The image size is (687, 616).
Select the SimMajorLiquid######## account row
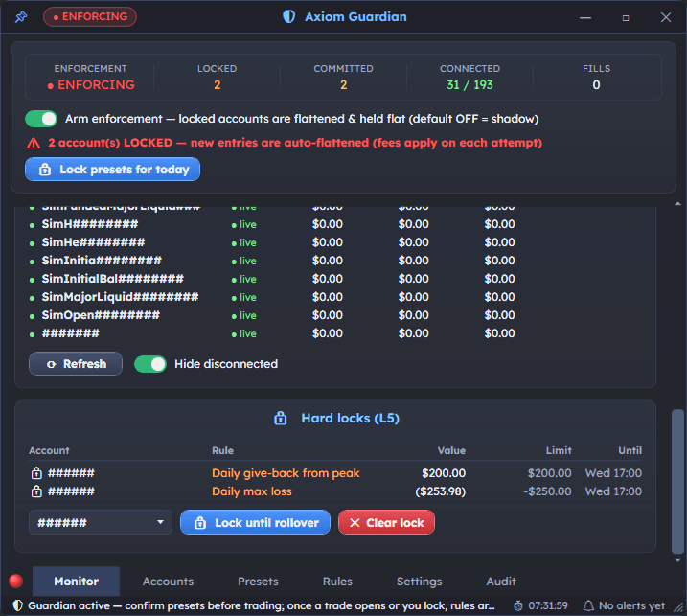point(272,297)
